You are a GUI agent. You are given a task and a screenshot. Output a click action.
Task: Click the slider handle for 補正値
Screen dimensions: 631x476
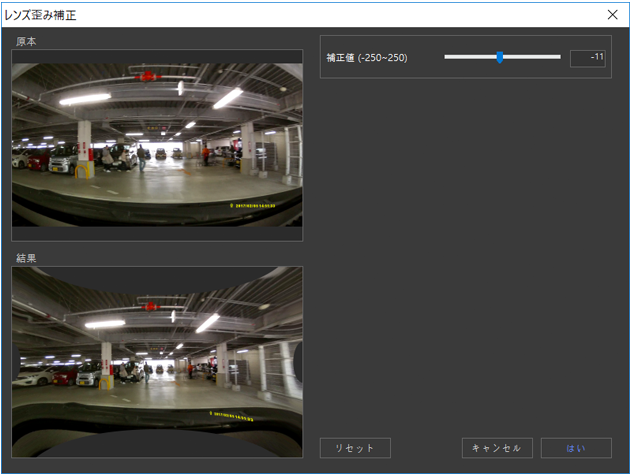coord(500,57)
